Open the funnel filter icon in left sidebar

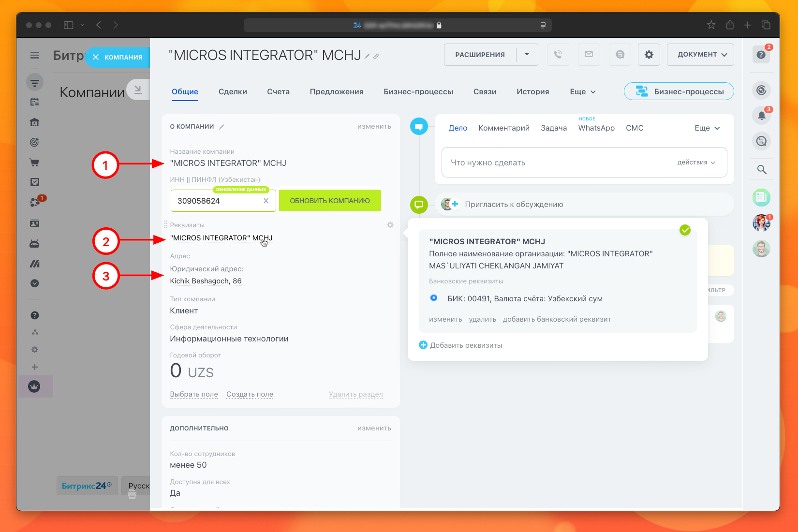(x=35, y=83)
